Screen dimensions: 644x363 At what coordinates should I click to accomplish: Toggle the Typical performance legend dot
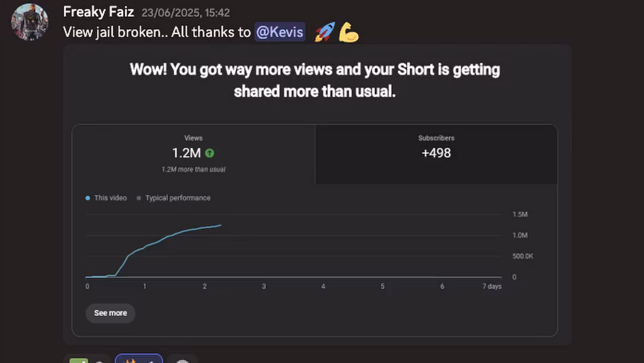click(x=139, y=198)
